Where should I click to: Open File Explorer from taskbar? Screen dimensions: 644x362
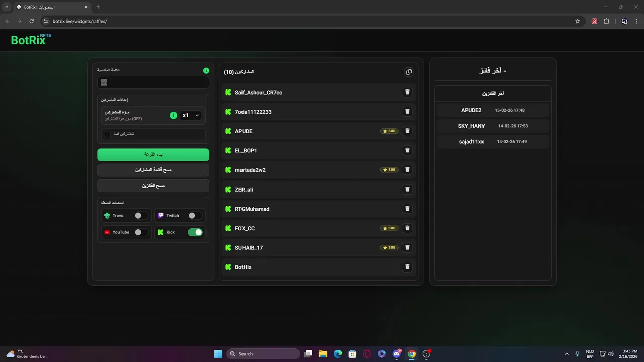[323, 354]
